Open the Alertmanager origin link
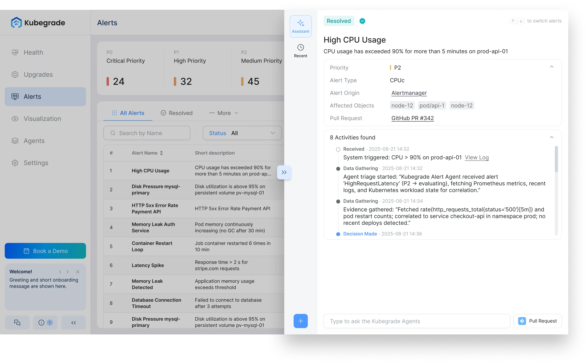This screenshot has width=588, height=364. point(409,93)
